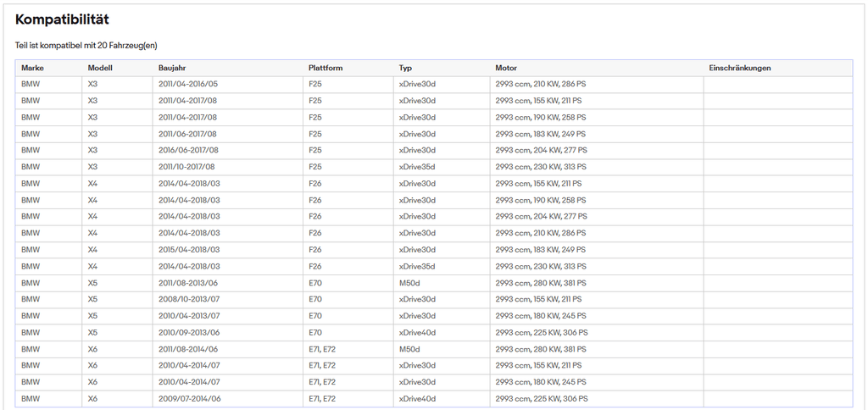Click xDrive40d in the X5 row

pos(417,333)
